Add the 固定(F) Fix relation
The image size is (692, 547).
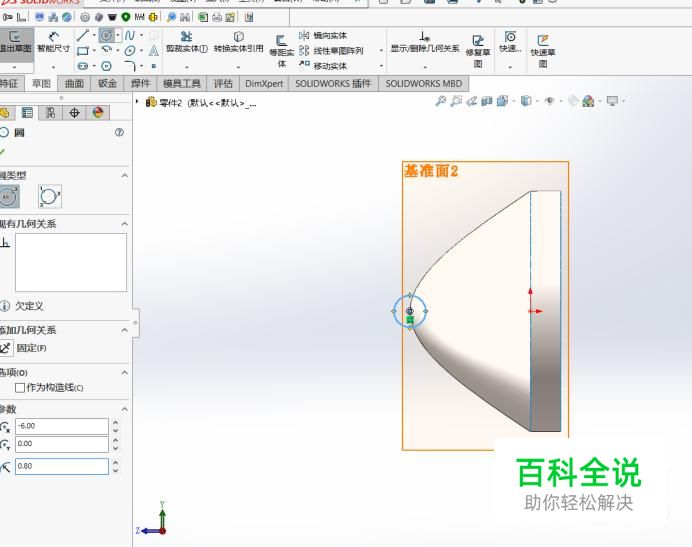[24, 348]
